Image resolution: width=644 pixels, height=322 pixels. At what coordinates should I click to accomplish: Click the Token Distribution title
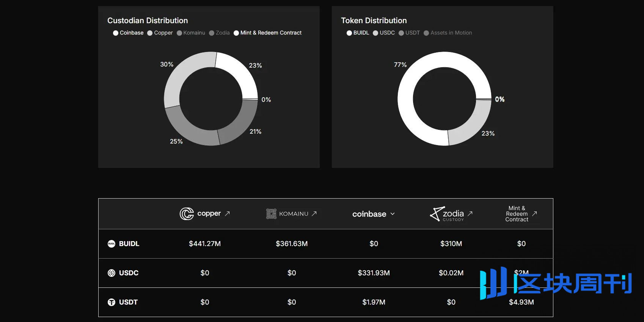374,21
